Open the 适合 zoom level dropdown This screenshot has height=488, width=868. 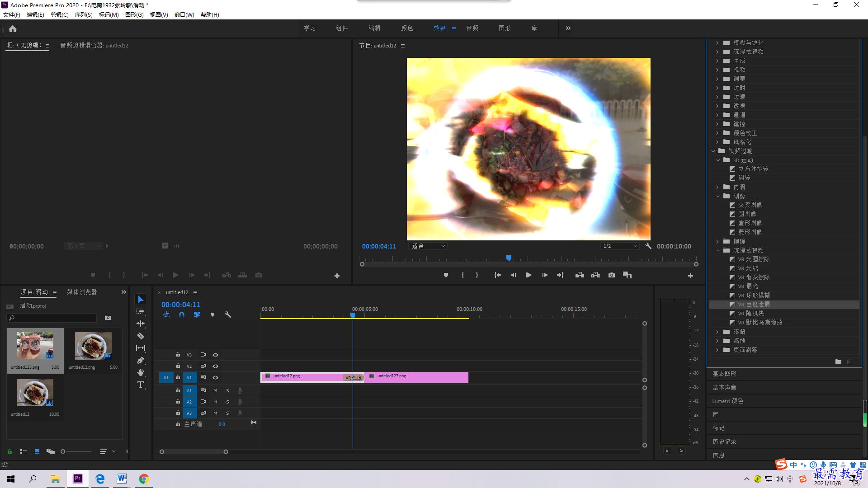(428, 246)
